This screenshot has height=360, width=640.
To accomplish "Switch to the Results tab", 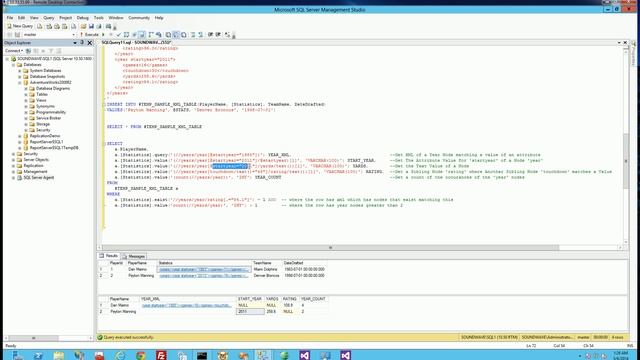I will [109, 256].
